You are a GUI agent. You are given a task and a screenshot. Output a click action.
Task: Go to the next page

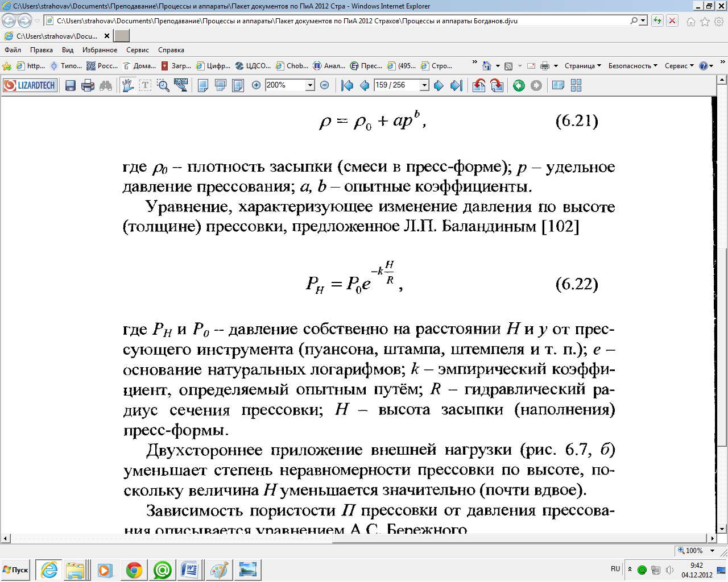click(x=439, y=85)
